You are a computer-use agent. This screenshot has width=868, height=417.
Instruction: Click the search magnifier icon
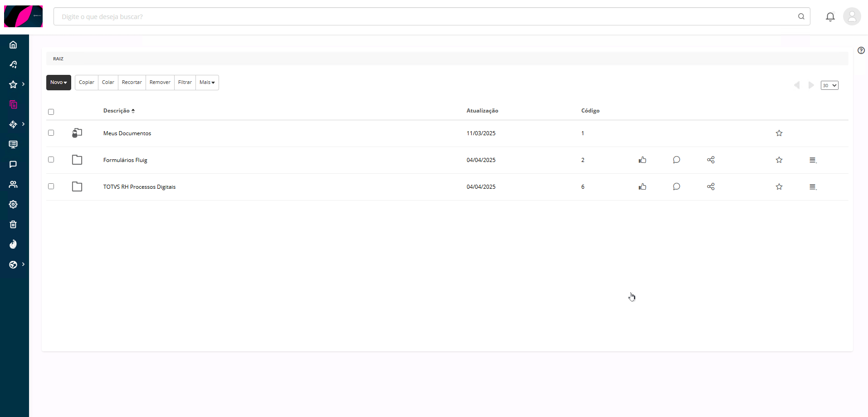[801, 16]
